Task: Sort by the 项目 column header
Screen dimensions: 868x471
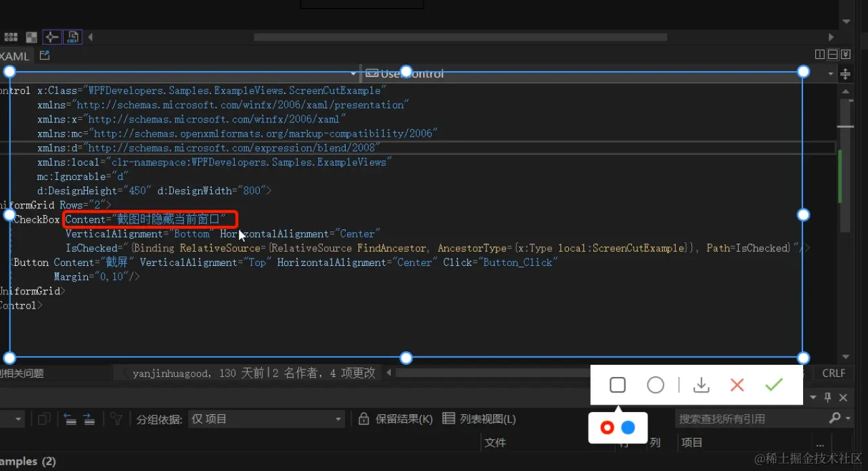Action: click(x=691, y=443)
